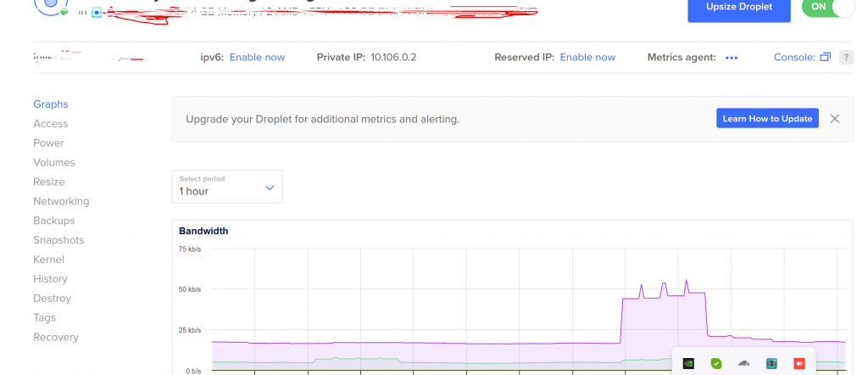Click the question mark help icon
868x375 pixels.
[x=845, y=58]
